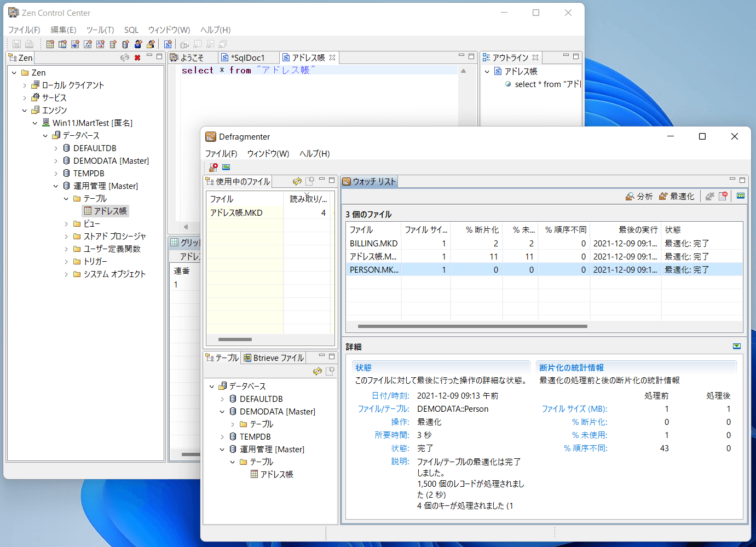Click the new database cylinder toolbar icon

(125, 44)
